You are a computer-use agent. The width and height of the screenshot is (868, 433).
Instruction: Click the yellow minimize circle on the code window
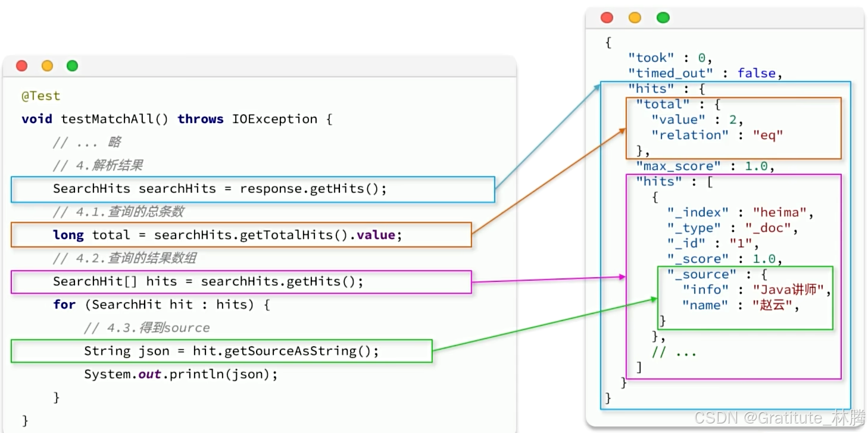point(47,65)
